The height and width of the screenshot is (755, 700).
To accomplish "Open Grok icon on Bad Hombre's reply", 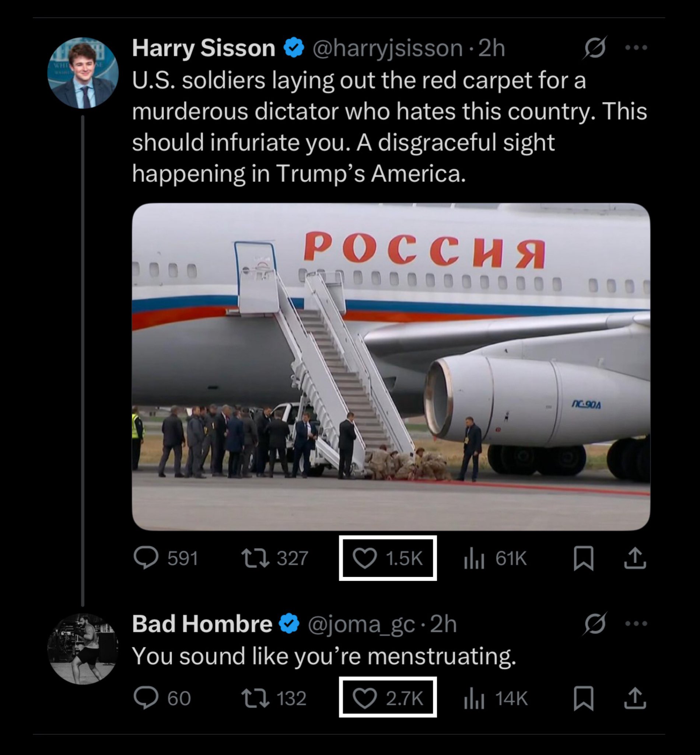I will pos(595,624).
